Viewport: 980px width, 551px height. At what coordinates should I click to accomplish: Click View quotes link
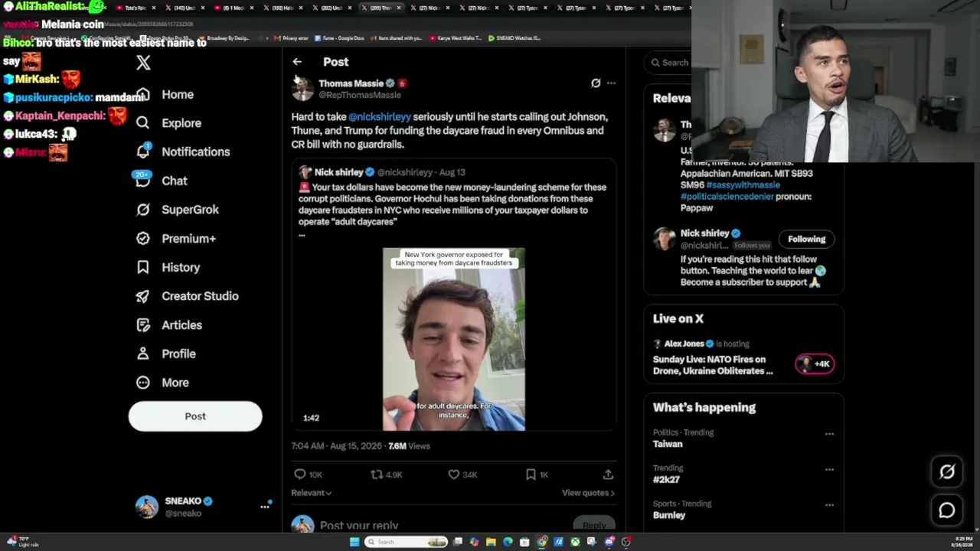pos(588,493)
